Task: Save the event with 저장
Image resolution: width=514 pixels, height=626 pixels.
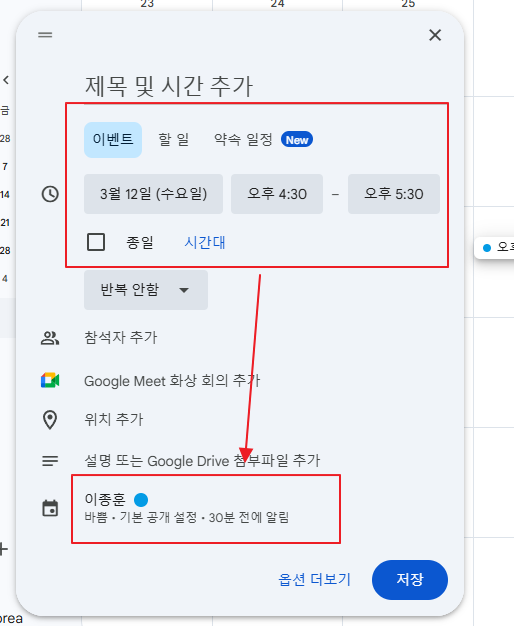Action: [410, 580]
